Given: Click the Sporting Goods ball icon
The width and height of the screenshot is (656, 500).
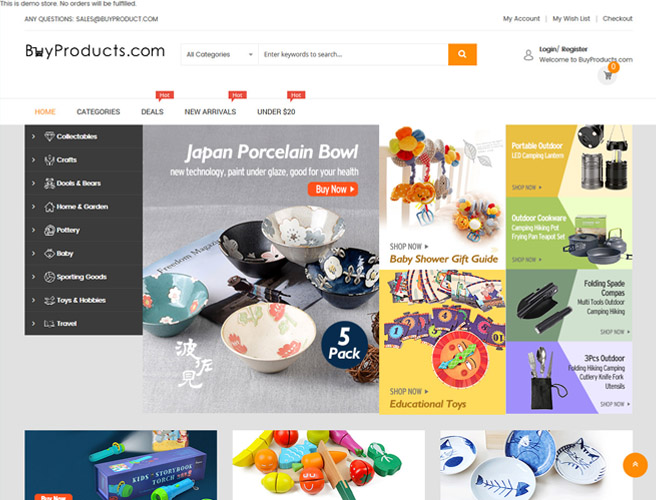Looking at the screenshot, I should (49, 277).
